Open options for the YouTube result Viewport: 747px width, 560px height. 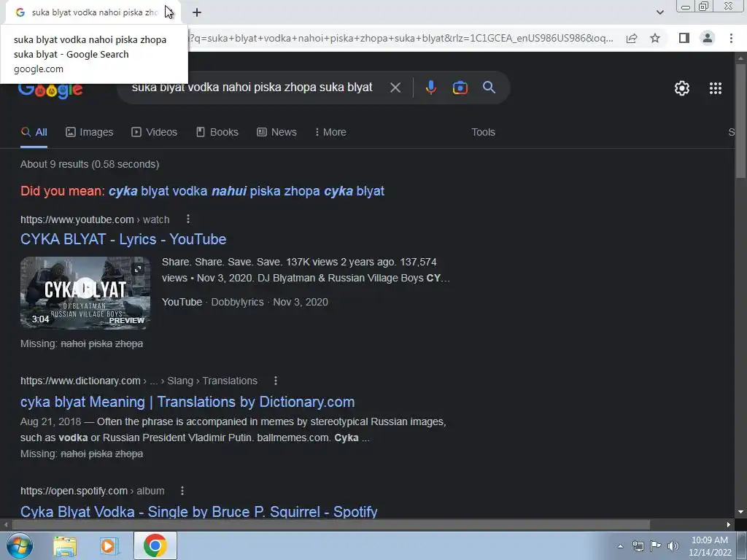point(188,219)
